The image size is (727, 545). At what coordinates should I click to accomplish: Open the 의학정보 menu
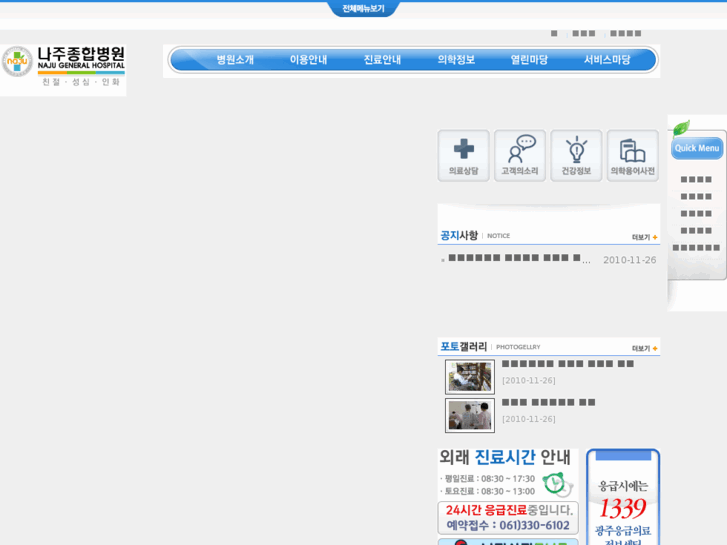pyautogui.click(x=456, y=60)
